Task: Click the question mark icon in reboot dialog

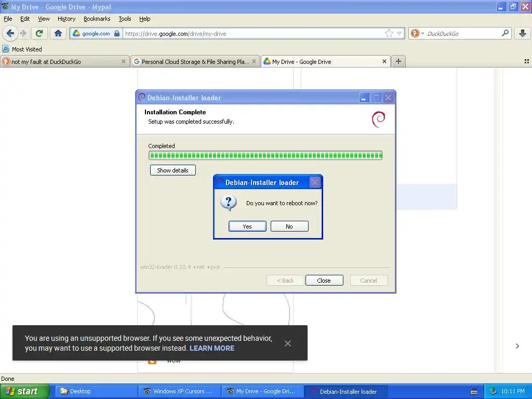Action: (229, 203)
